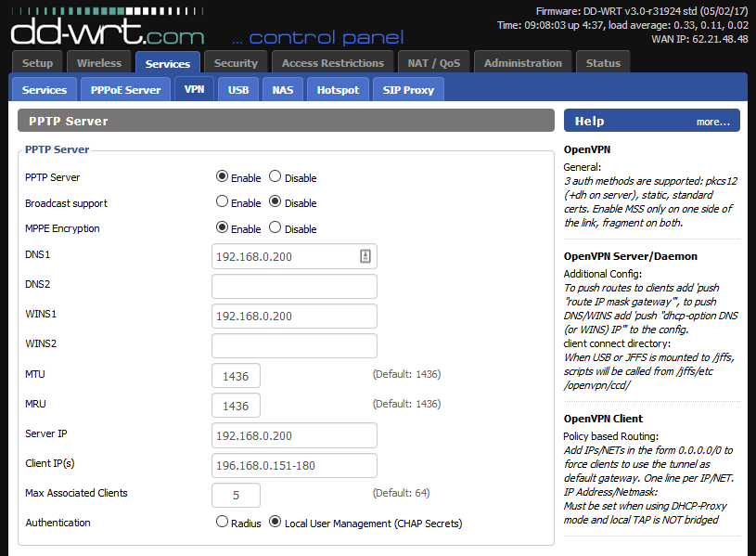The width and height of the screenshot is (756, 556).
Task: Open the Wireless tab
Action: pyautogui.click(x=99, y=63)
